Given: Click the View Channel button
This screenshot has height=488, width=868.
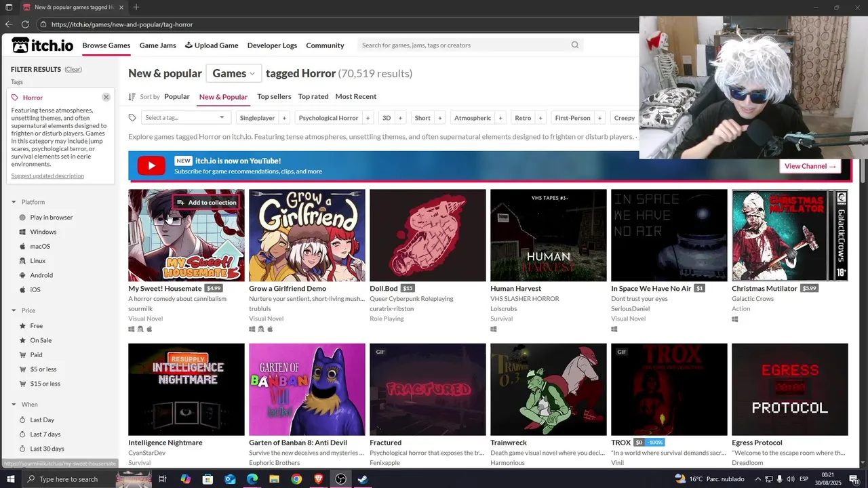Looking at the screenshot, I should (x=810, y=166).
